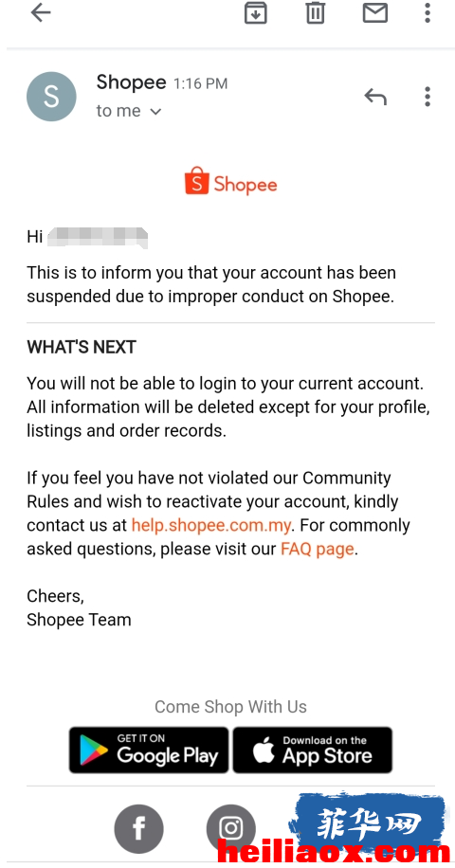Open message options beside reply arrow
The image size is (455, 868).
coord(427,97)
